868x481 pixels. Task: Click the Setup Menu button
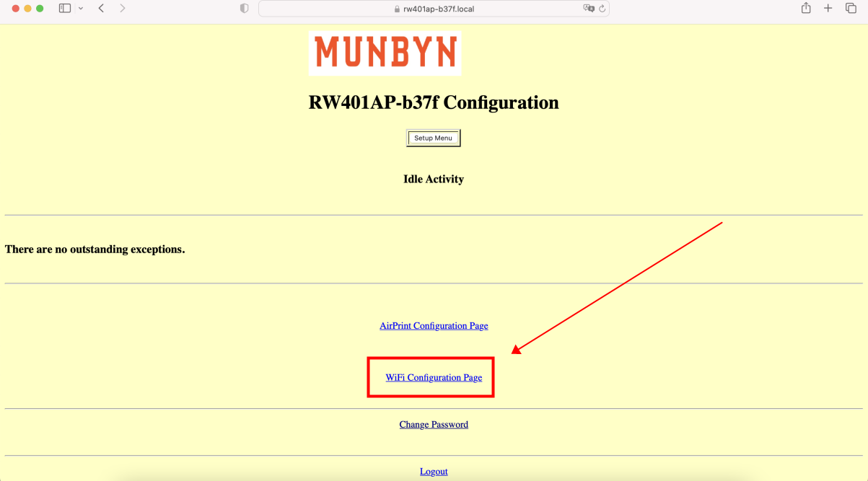[434, 138]
